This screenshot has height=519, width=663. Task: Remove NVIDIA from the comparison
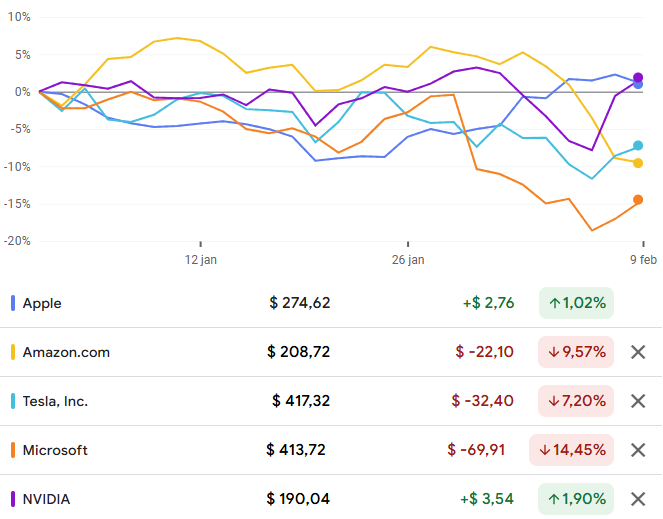coord(638,499)
